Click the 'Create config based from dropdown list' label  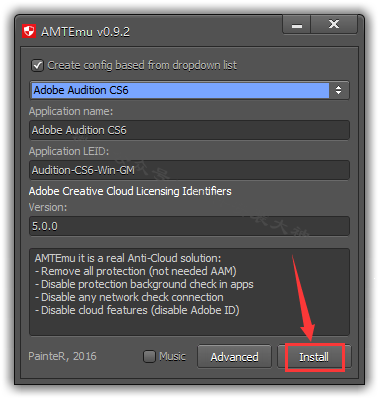142,65
